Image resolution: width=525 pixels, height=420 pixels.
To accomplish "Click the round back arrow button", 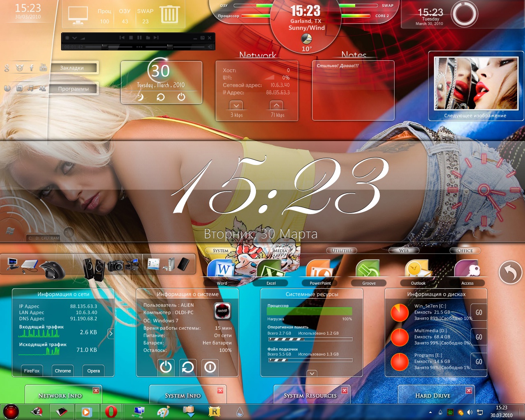I will point(511,272).
